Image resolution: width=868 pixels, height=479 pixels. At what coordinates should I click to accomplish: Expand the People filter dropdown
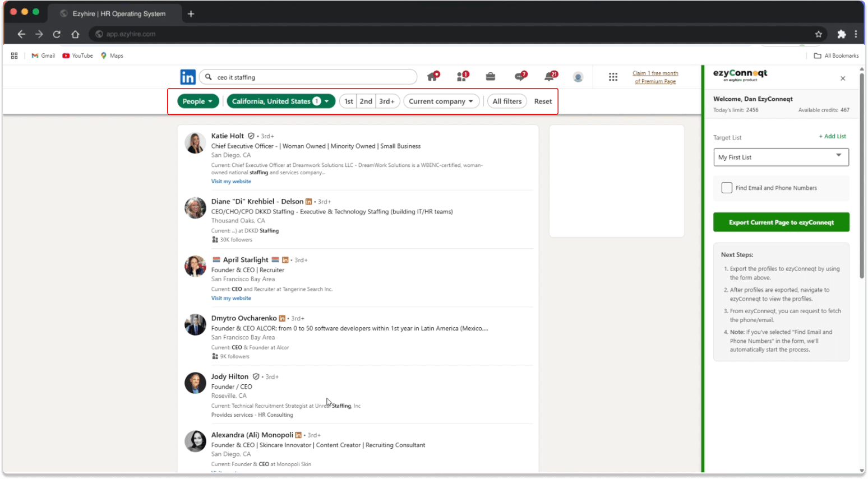198,101
